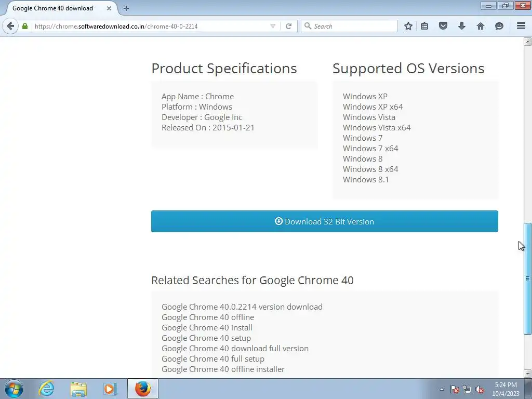Screen dimensions: 532x399
Task: Open the URL history dropdown arrow
Action: (272, 26)
